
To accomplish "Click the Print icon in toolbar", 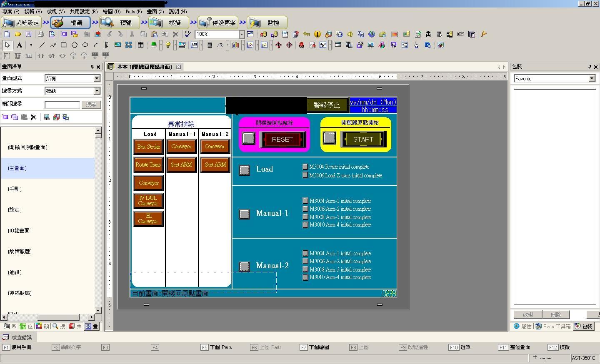I will pyautogui.click(x=41, y=34).
